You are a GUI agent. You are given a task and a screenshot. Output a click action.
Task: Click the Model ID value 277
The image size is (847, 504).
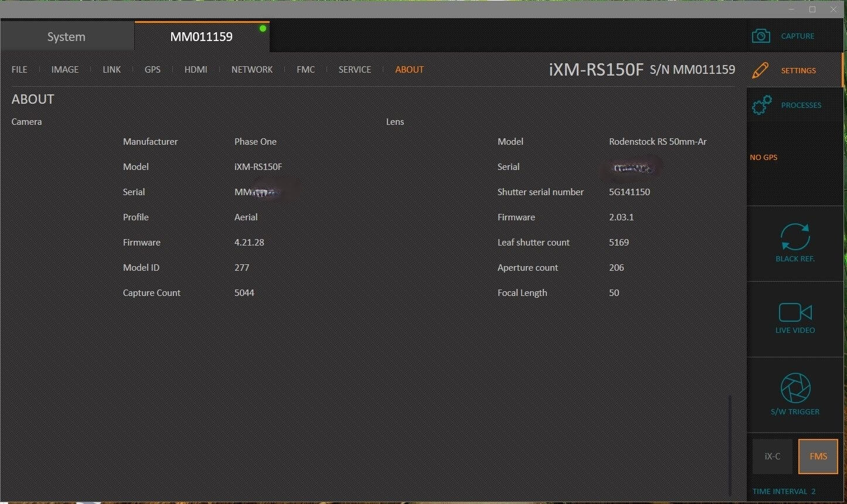[241, 267]
